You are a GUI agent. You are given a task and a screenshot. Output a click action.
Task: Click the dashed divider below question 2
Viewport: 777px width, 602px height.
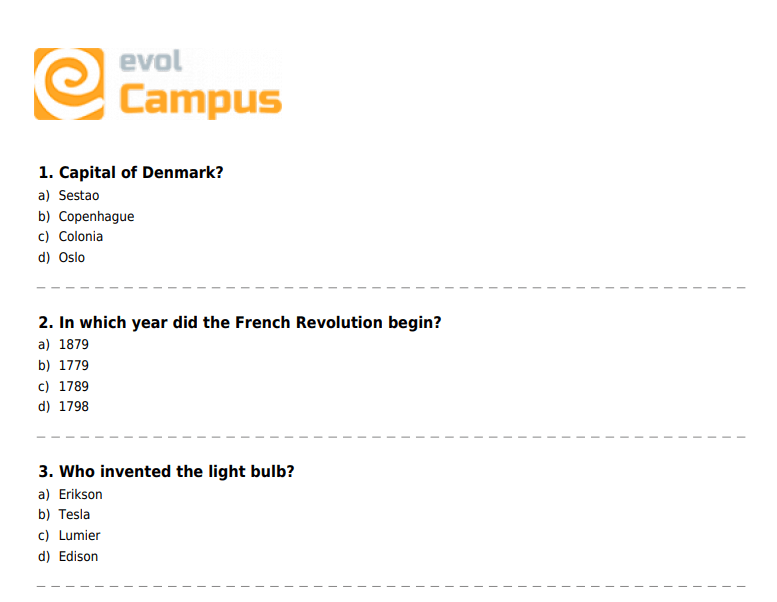(391, 437)
